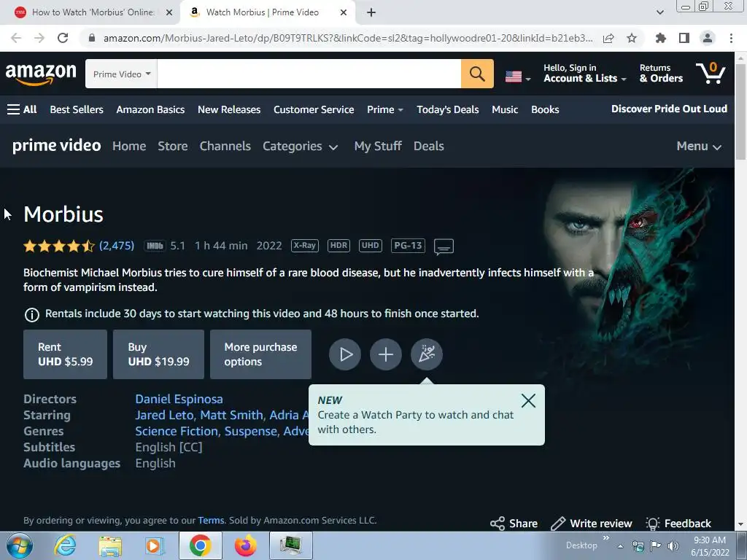Click Rent UHD $5.99 button
The height and width of the screenshot is (560, 747).
pyautogui.click(x=65, y=354)
